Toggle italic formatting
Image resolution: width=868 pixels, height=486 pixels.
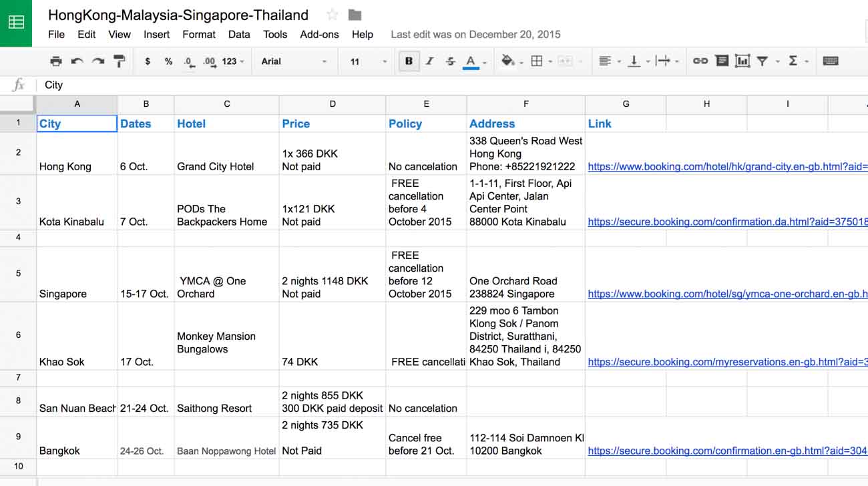click(429, 61)
